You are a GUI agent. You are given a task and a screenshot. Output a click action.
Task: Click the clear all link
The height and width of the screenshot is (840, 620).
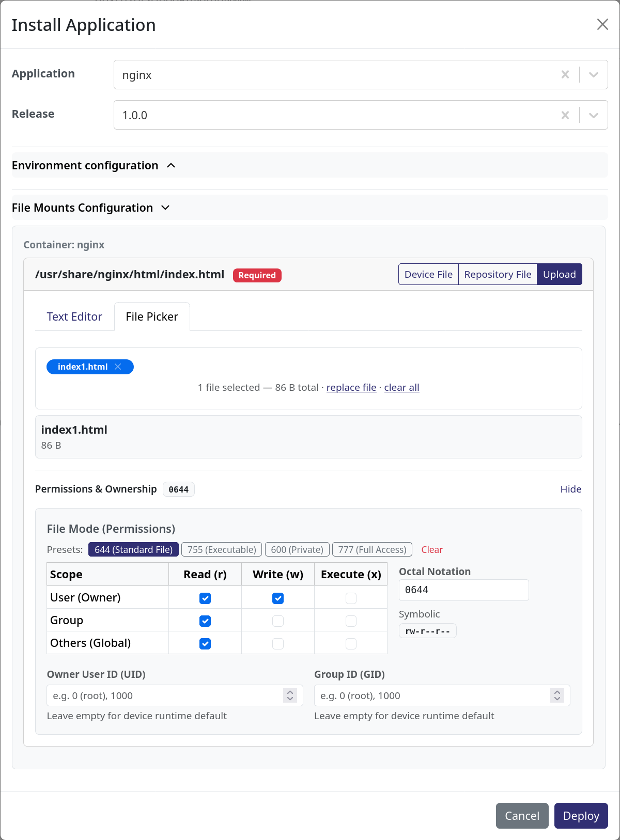pos(401,387)
